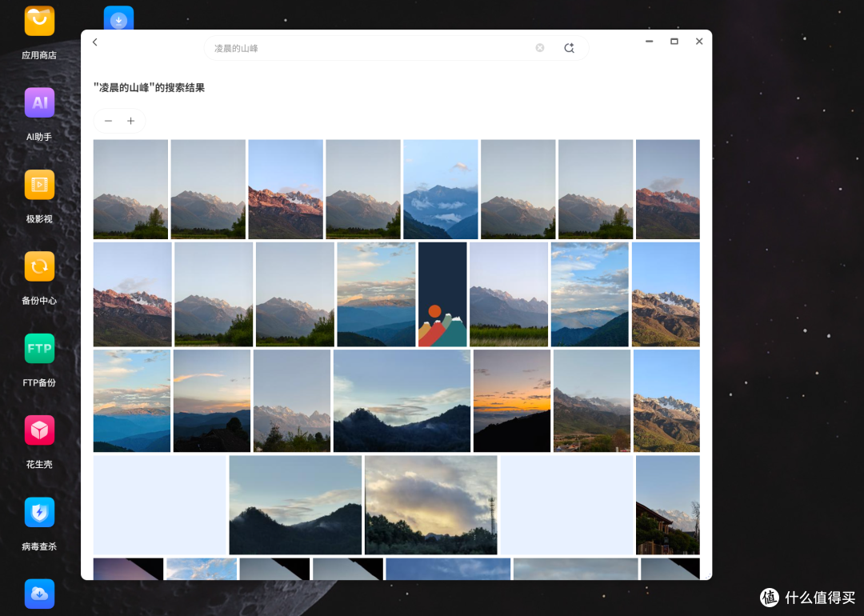Increase thumbnail size with plus button
This screenshot has height=616, width=864.
click(x=130, y=121)
